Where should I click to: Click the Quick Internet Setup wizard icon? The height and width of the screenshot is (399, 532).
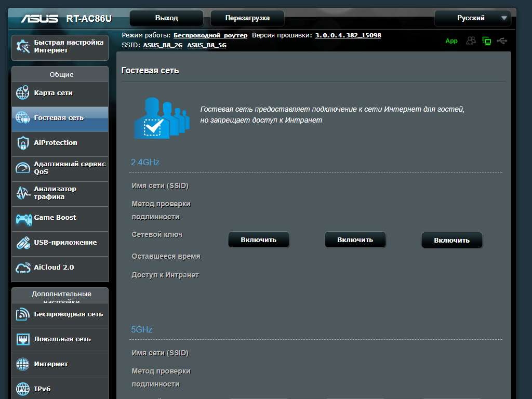[23, 46]
